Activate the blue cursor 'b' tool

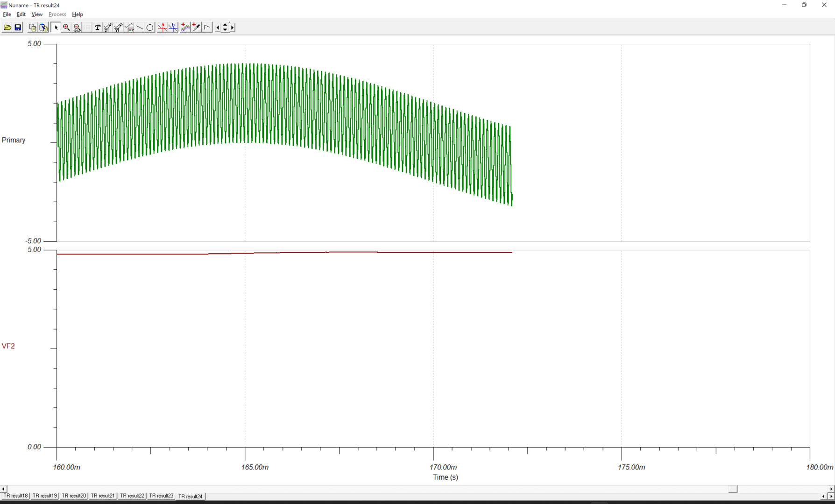click(x=173, y=28)
